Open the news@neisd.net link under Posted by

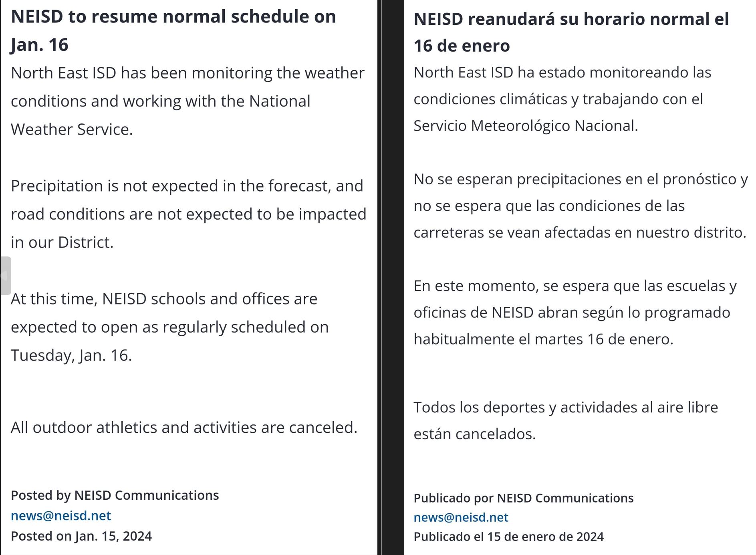61,515
